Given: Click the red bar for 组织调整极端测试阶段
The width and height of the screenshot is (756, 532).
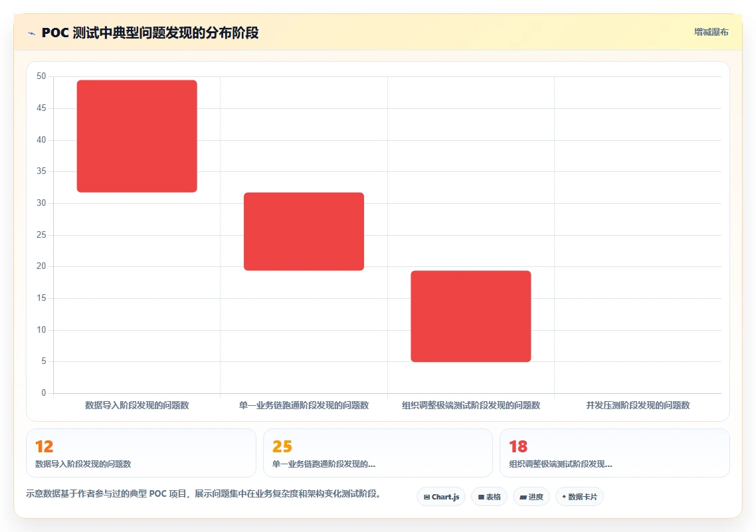Looking at the screenshot, I should (471, 316).
